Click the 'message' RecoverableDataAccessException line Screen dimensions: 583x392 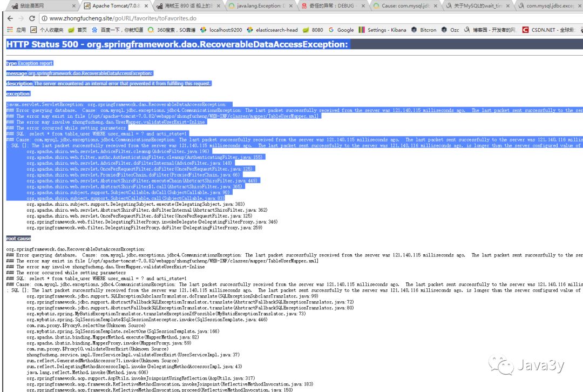coord(79,73)
